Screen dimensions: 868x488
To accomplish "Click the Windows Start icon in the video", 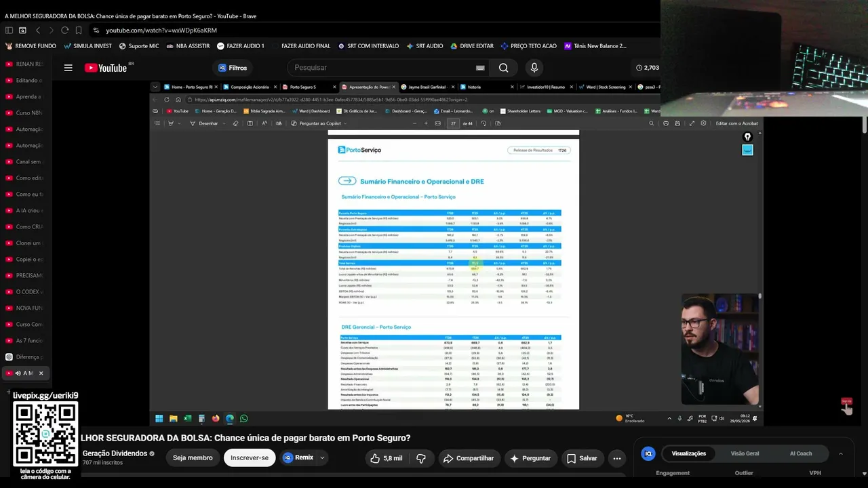I will [x=159, y=418].
